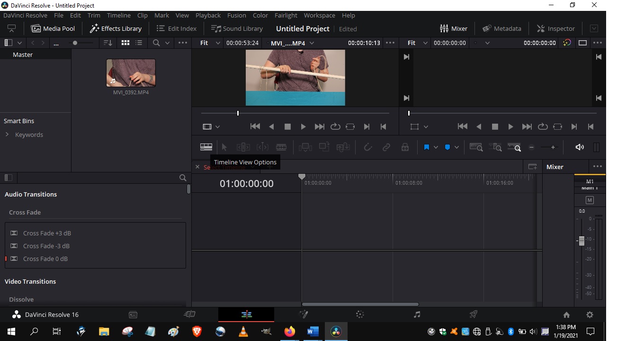Open the Fusion page icon

tap(303, 314)
